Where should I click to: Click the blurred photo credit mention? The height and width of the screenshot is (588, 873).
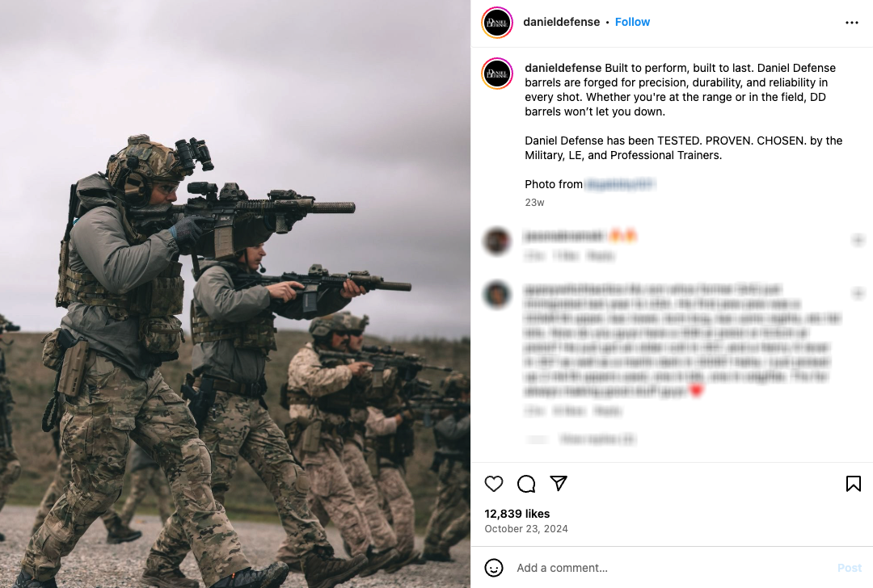click(x=620, y=184)
